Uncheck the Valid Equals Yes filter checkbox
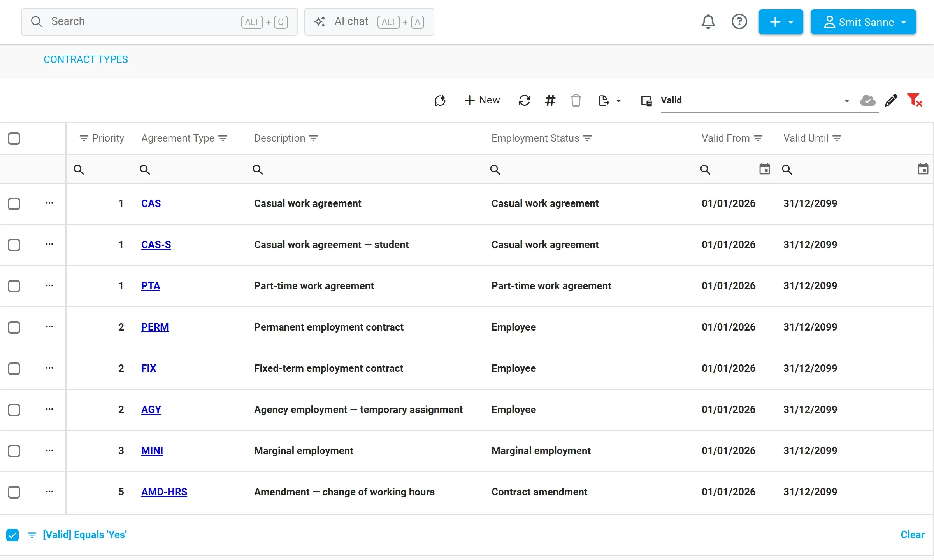Viewport: 934px width, 560px height. pyautogui.click(x=12, y=535)
